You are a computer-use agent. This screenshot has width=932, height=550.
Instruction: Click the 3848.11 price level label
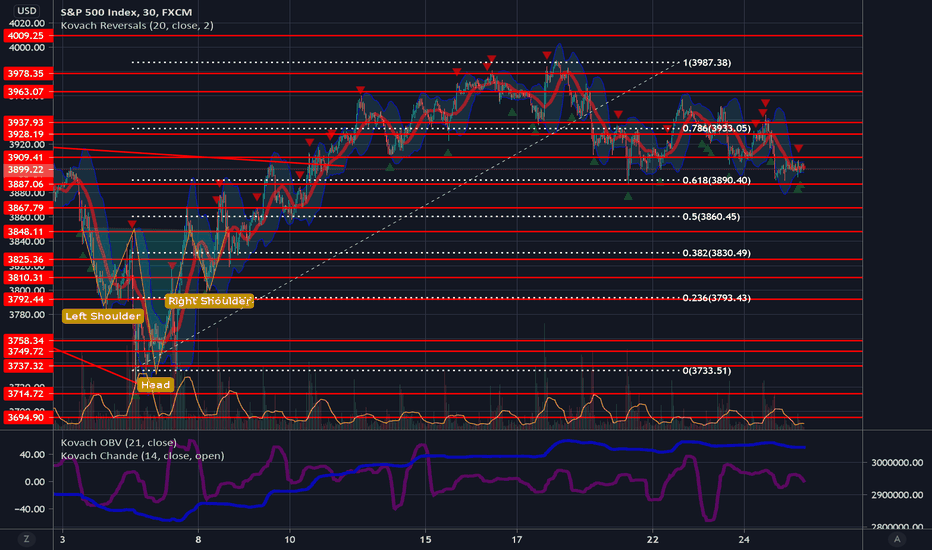click(28, 231)
